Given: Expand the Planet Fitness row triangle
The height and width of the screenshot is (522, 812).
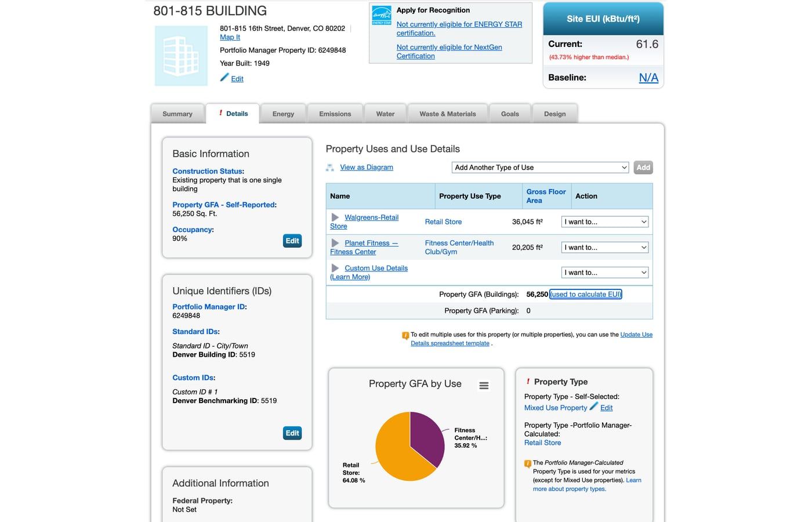Looking at the screenshot, I should (x=335, y=243).
